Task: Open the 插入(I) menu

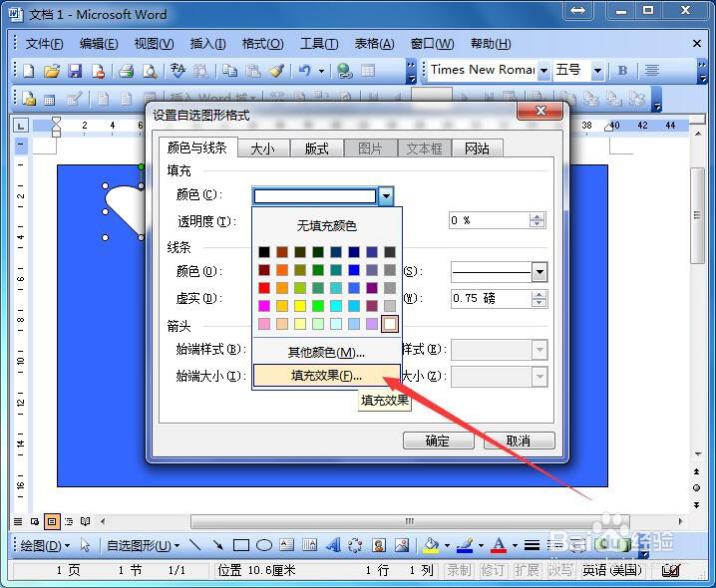Action: [x=207, y=44]
